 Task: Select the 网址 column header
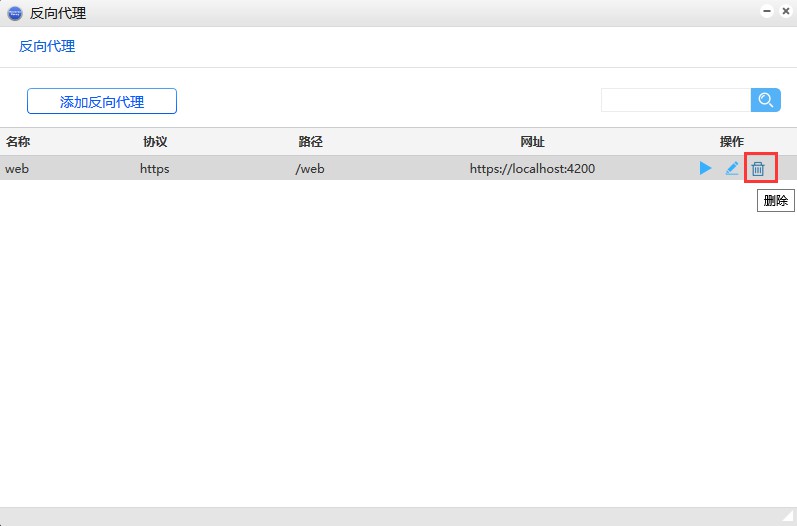point(532,142)
